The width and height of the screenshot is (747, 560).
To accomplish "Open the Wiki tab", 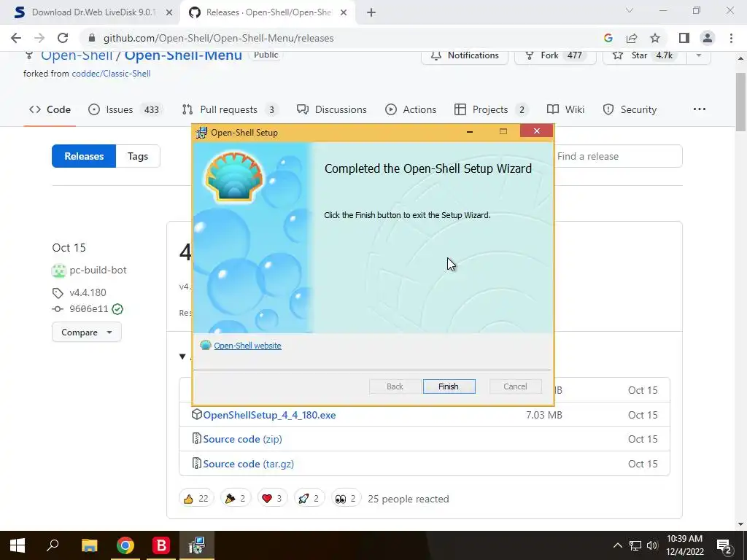I will [x=565, y=109].
